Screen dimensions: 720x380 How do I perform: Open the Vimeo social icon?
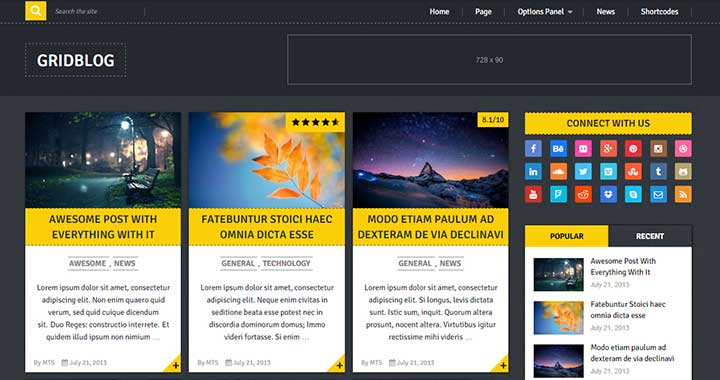(x=608, y=172)
